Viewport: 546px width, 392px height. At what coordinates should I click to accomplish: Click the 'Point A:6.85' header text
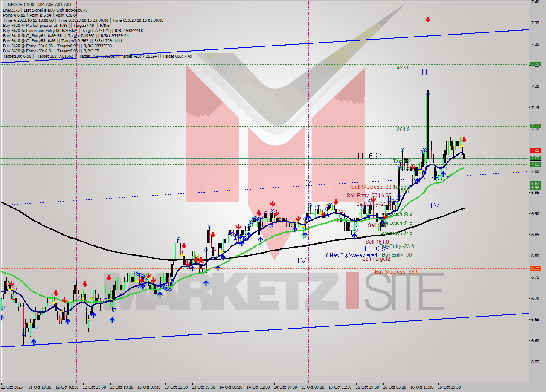coord(15,15)
